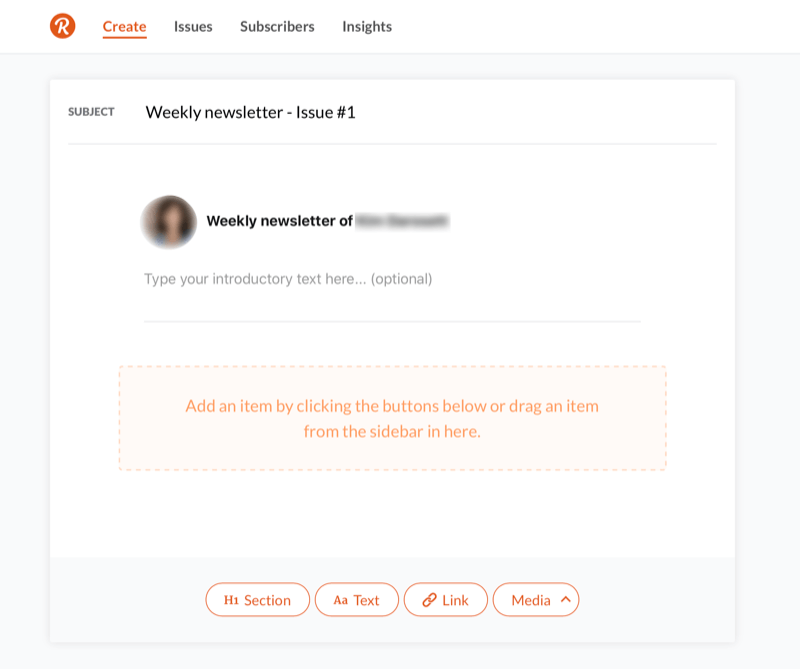Click the profile avatar photo
Image resolution: width=800 pixels, height=669 pixels.
click(x=169, y=221)
